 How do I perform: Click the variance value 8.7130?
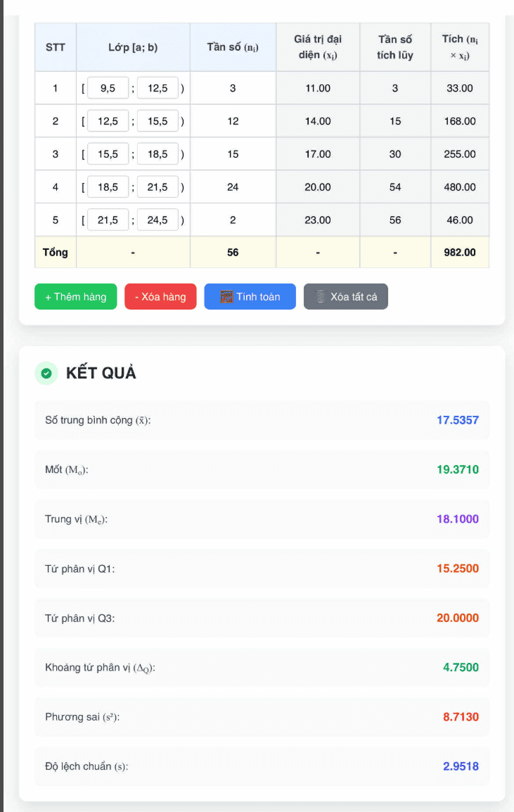click(461, 717)
